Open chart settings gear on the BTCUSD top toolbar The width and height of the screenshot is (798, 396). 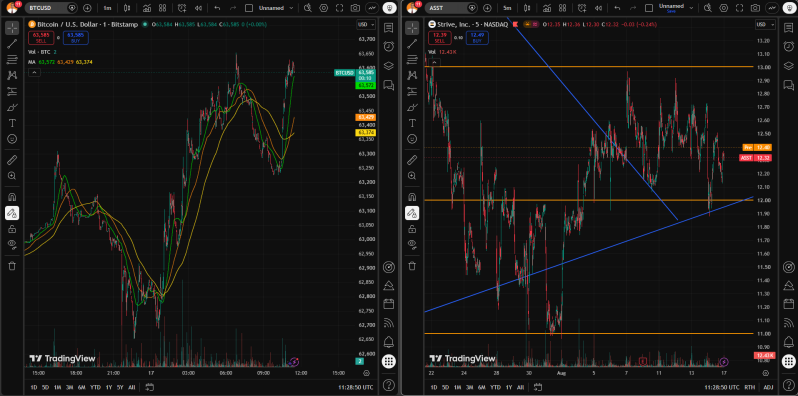coord(323,8)
